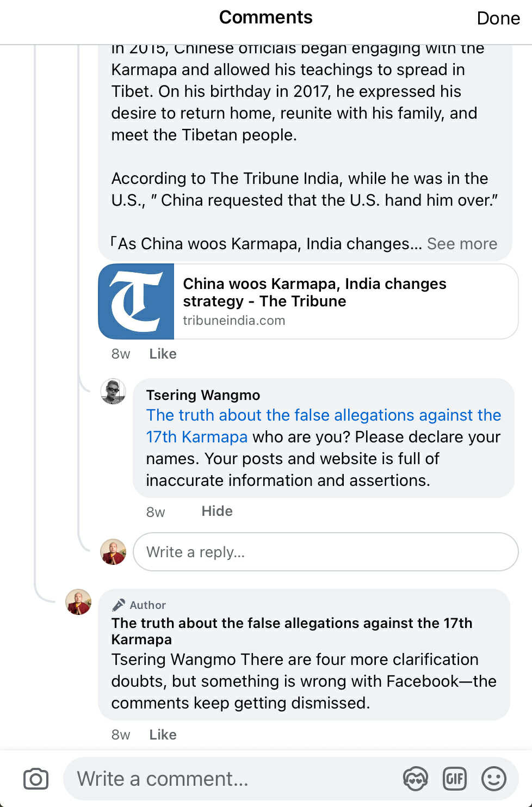Image resolution: width=532 pixels, height=807 pixels.
Task: Open the GIF picker
Action: point(455,779)
